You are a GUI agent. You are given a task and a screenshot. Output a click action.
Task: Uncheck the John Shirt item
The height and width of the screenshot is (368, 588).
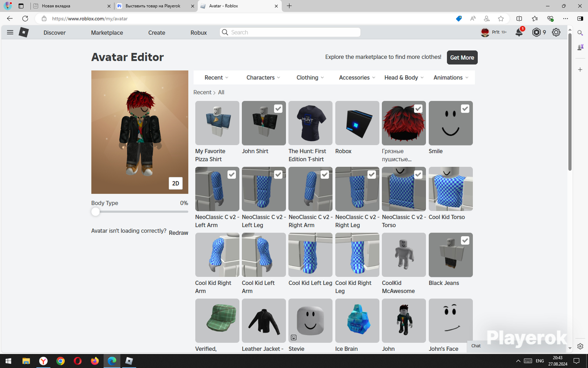click(x=278, y=109)
